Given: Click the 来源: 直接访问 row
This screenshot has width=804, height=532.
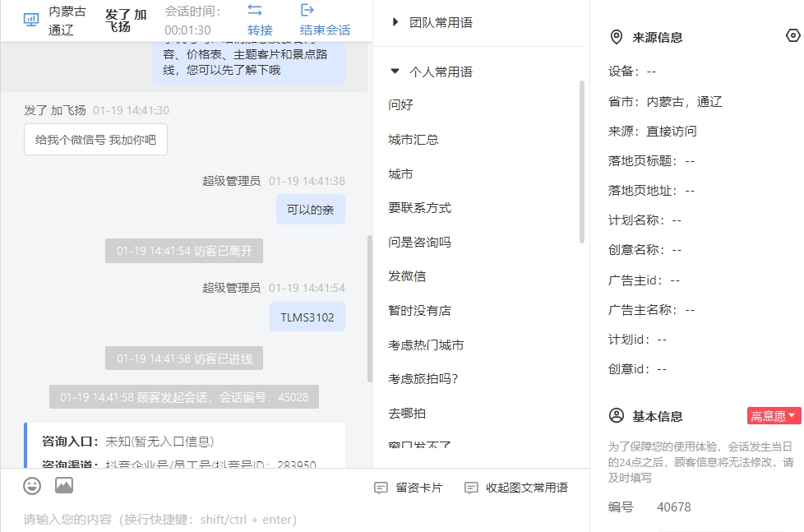Looking at the screenshot, I should pyautogui.click(x=652, y=132).
